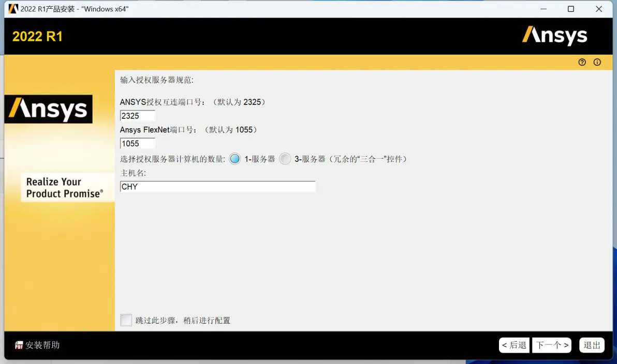Click the 主机名 field containing CHY
Viewport: 617px width, 364px height.
[217, 186]
